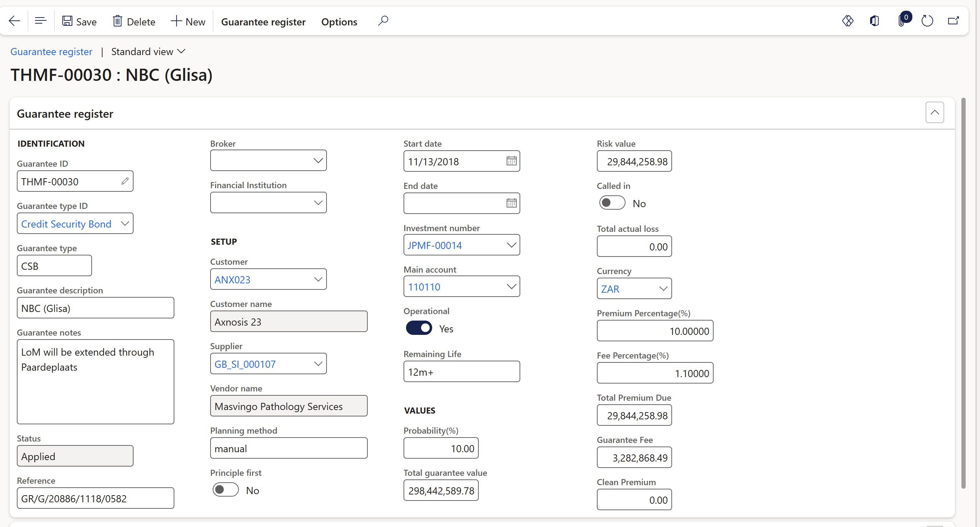Image resolution: width=980 pixels, height=527 pixels.
Task: Open the End date calendar picker
Action: [511, 204]
